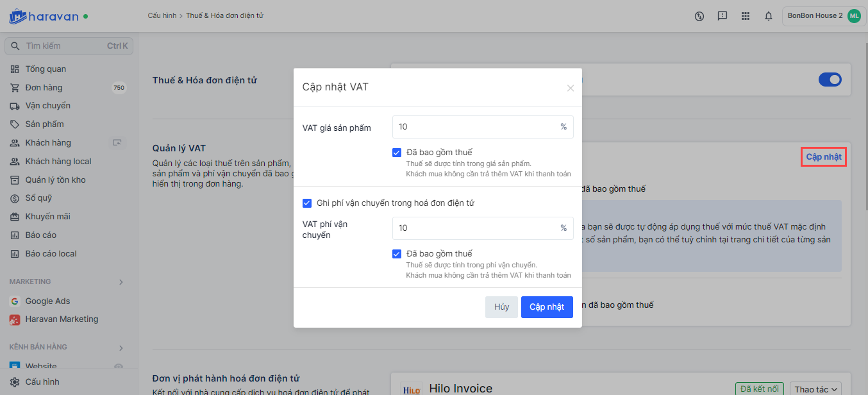Viewport: 868px width, 395px height.
Task: Click the Haravan Marketing icon
Action: tap(15, 319)
